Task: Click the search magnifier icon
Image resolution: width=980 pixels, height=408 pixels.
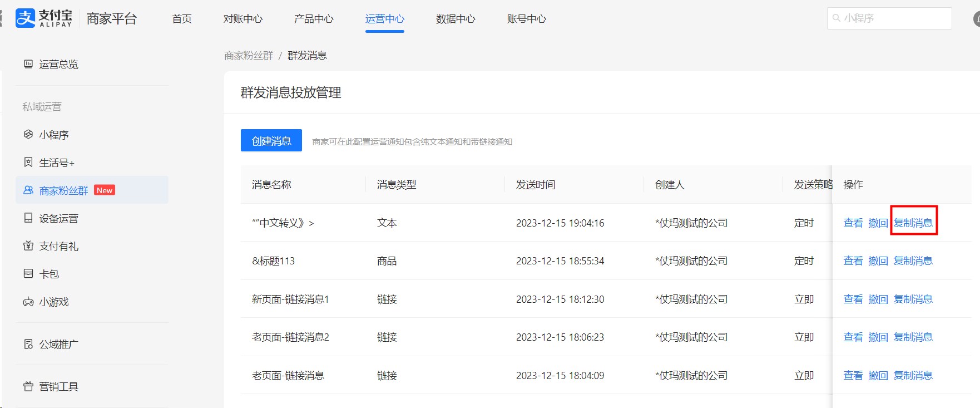Action: click(836, 18)
